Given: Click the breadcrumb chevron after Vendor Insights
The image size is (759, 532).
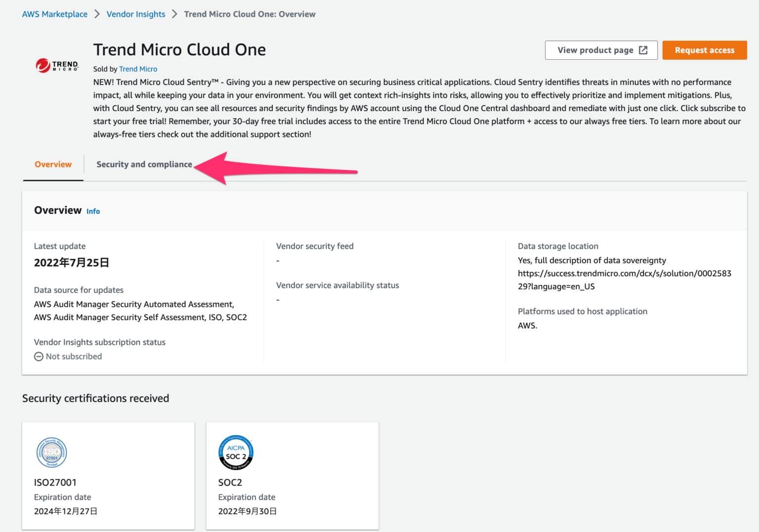Looking at the screenshot, I should coord(174,14).
